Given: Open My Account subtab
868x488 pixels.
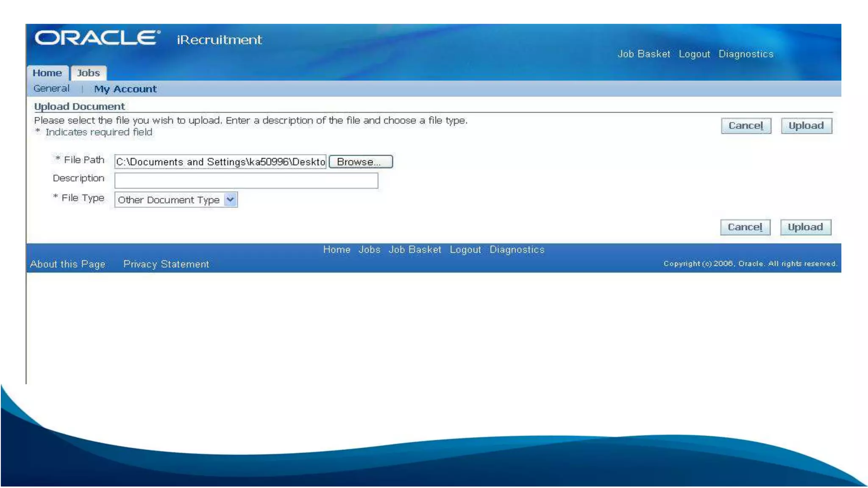Looking at the screenshot, I should click(x=125, y=89).
